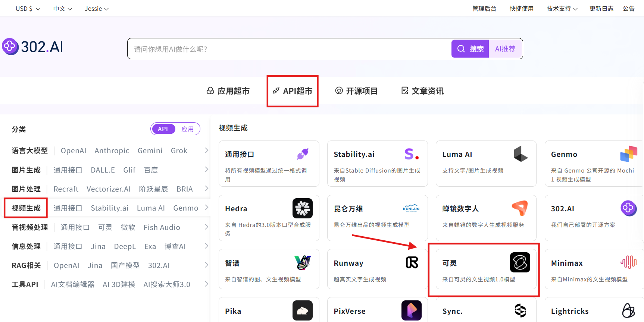This screenshot has width=644, height=322.
Task: Select the 音视频处理 category
Action: (30, 227)
